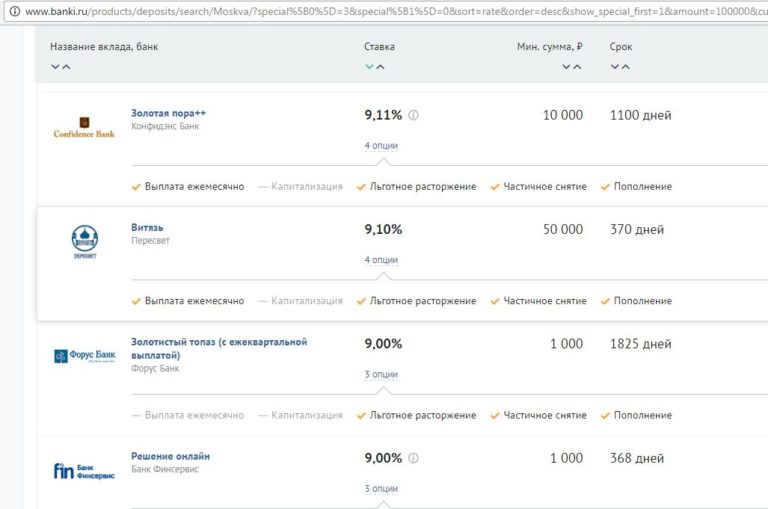This screenshot has height=509, width=768.
Task: Click Название вклада, банк column header
Action: 103,46
